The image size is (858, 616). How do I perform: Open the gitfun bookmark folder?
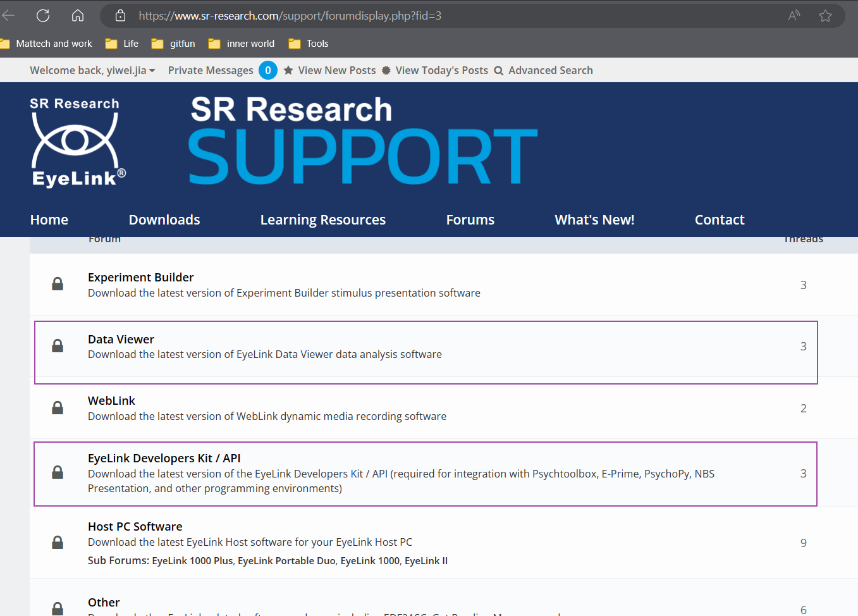point(173,43)
